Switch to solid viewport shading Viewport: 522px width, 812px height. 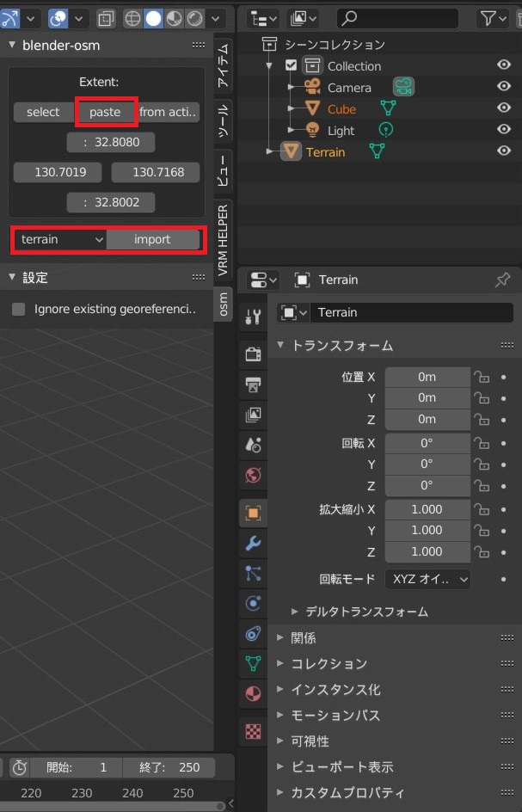click(153, 19)
